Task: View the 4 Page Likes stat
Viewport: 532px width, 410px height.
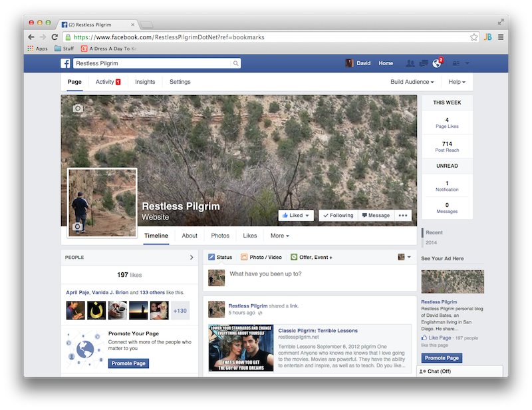Action: (447, 122)
